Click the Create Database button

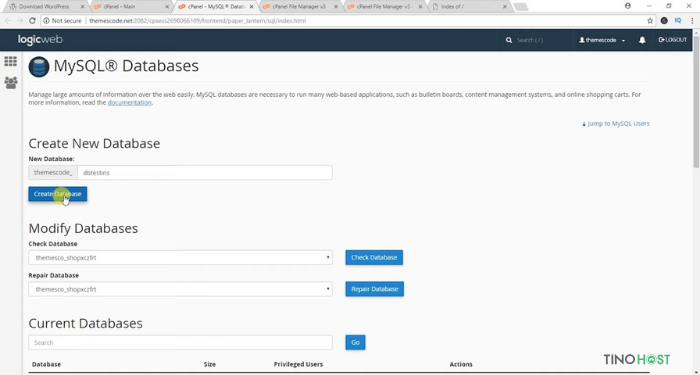[58, 194]
